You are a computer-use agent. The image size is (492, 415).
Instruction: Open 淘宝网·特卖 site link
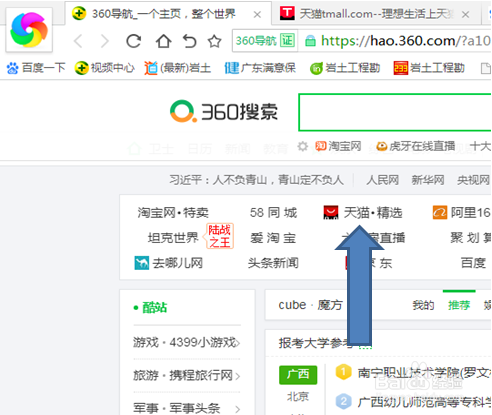click(173, 213)
